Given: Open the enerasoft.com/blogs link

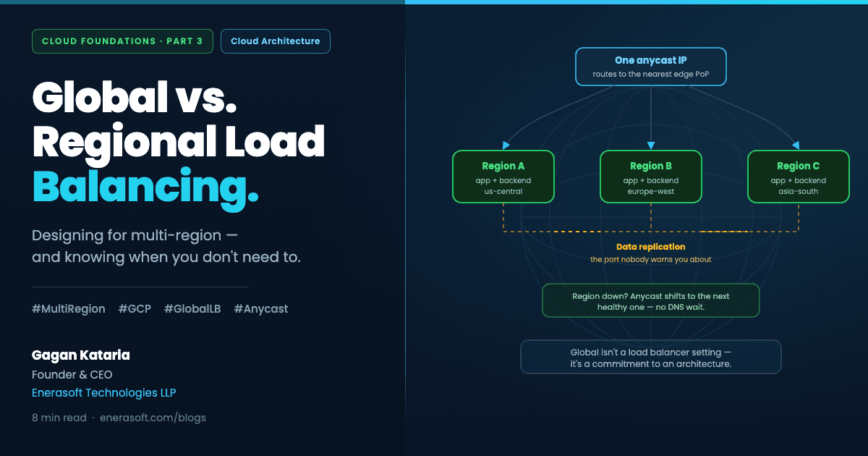Looking at the screenshot, I should (153, 418).
